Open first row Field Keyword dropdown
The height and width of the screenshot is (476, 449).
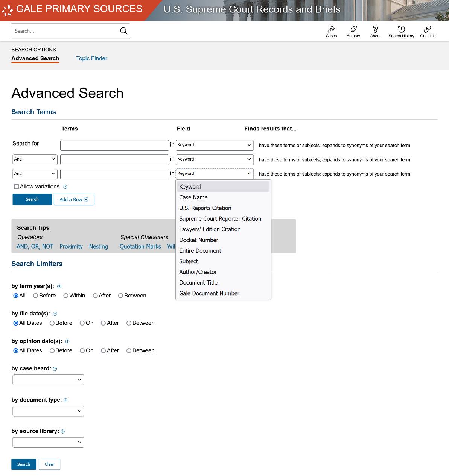[x=215, y=145]
